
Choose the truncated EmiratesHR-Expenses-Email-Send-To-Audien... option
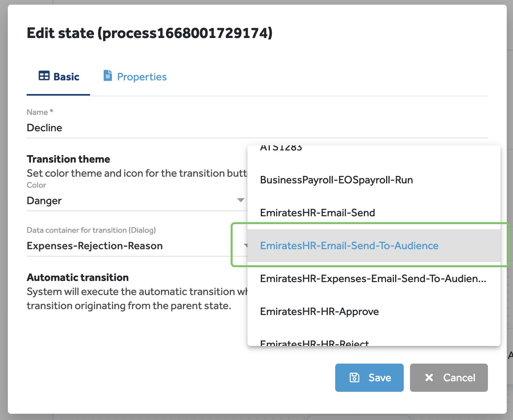373,279
